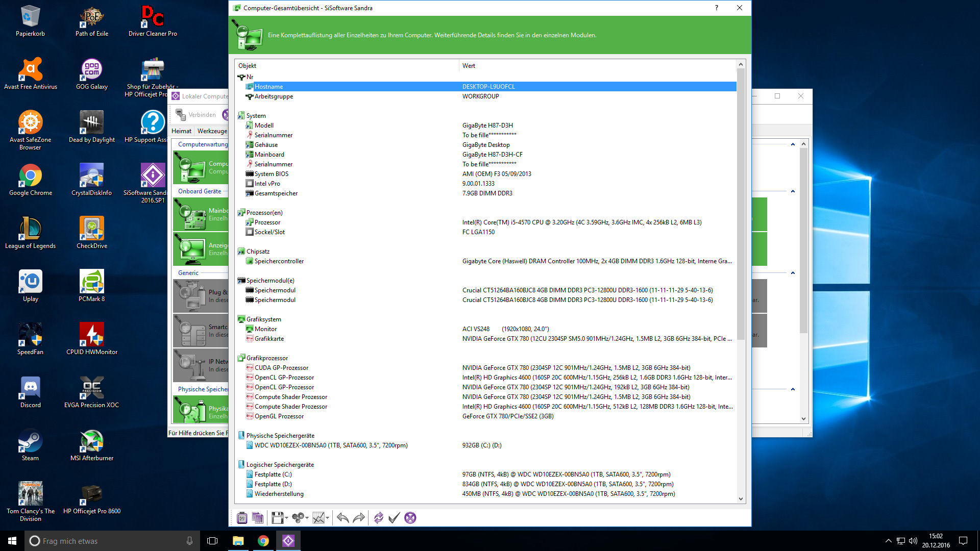The width and height of the screenshot is (980, 551).
Task: Open dropdown arrow next to chart icon
Action: point(328,518)
